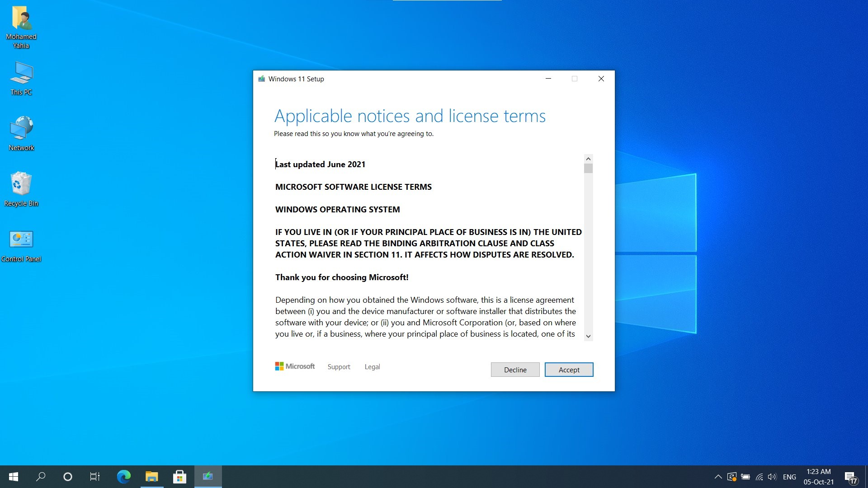Open the Wi-Fi network tray icon

tap(759, 477)
